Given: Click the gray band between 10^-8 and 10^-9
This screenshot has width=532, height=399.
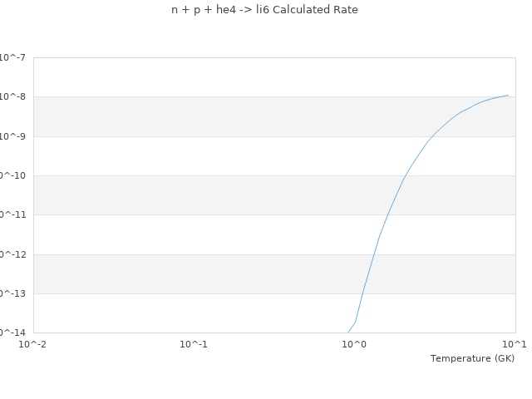Looking at the screenshot, I should pos(208,116).
